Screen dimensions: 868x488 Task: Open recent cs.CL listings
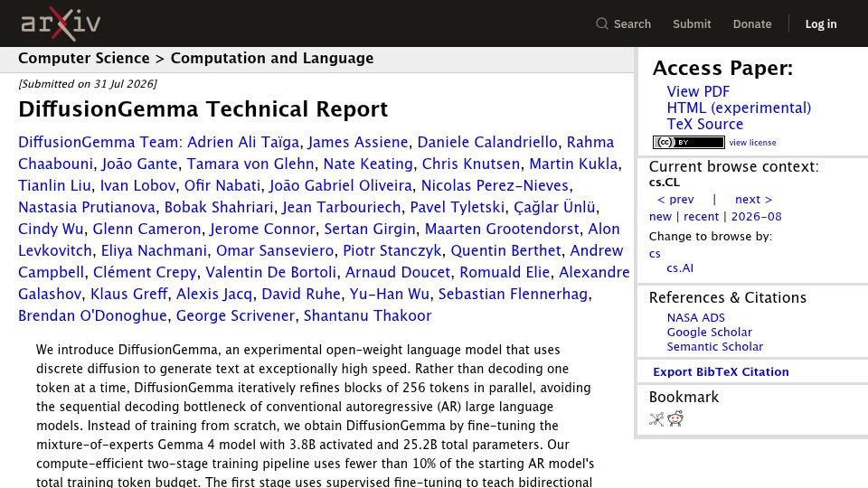point(701,216)
